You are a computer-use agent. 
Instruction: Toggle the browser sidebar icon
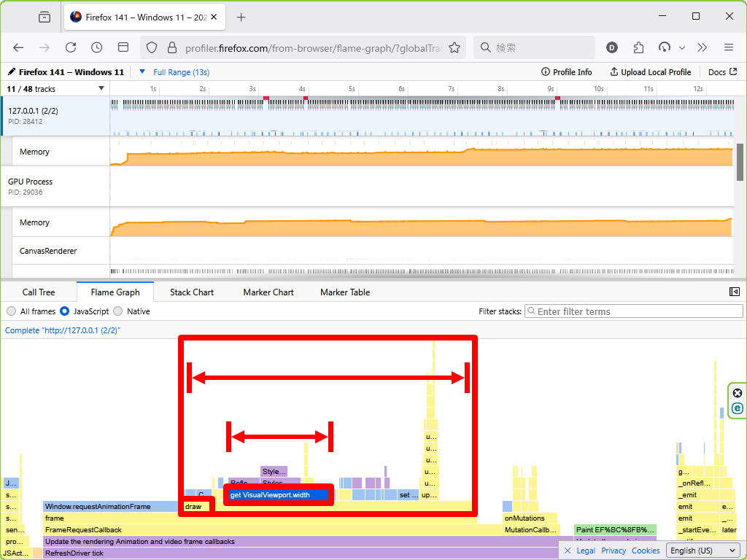click(123, 47)
